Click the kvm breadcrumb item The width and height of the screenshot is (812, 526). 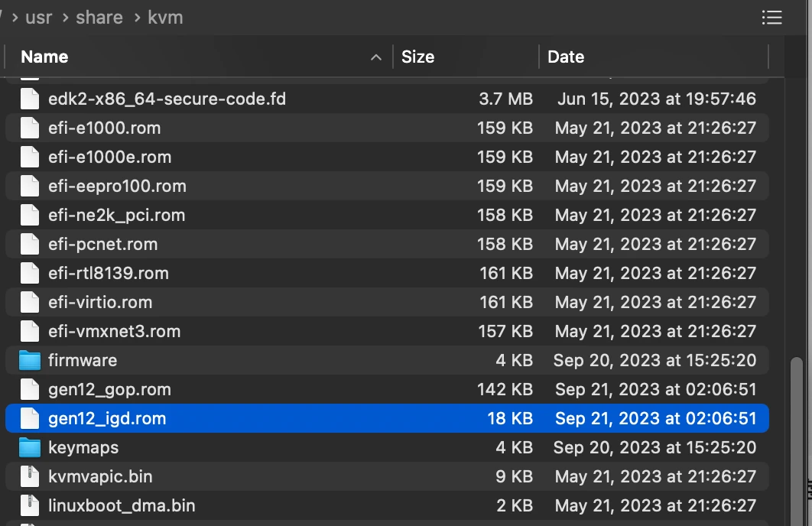[x=165, y=18]
